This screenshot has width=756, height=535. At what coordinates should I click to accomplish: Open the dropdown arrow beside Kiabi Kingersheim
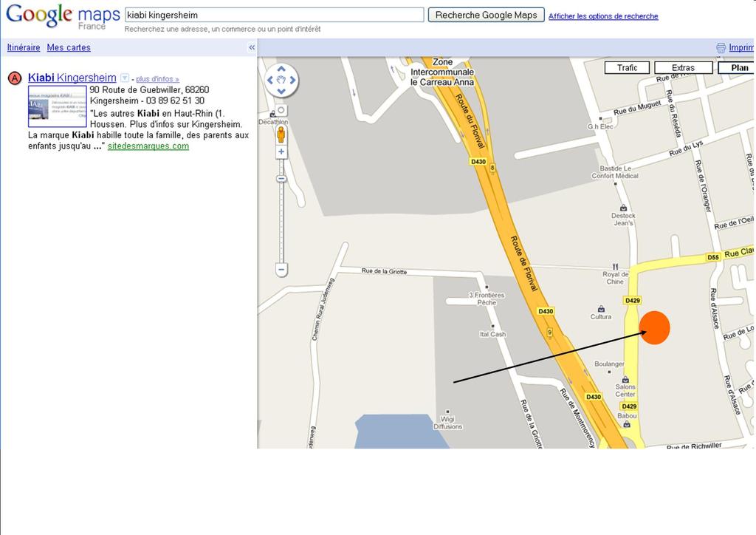[x=124, y=78]
